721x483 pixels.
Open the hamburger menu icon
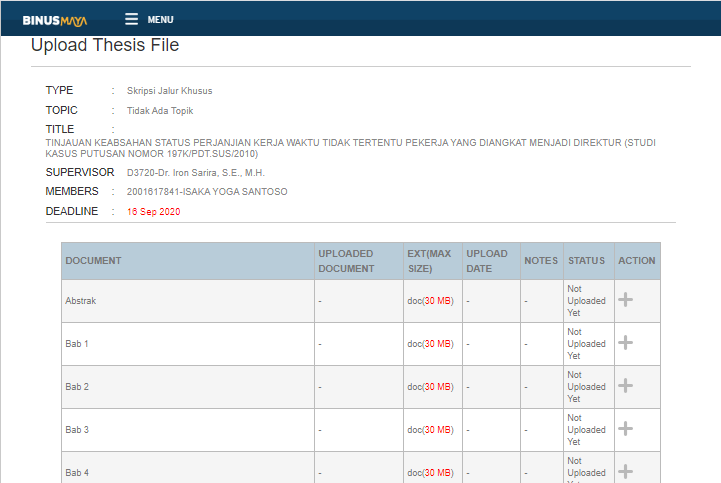tap(131, 19)
